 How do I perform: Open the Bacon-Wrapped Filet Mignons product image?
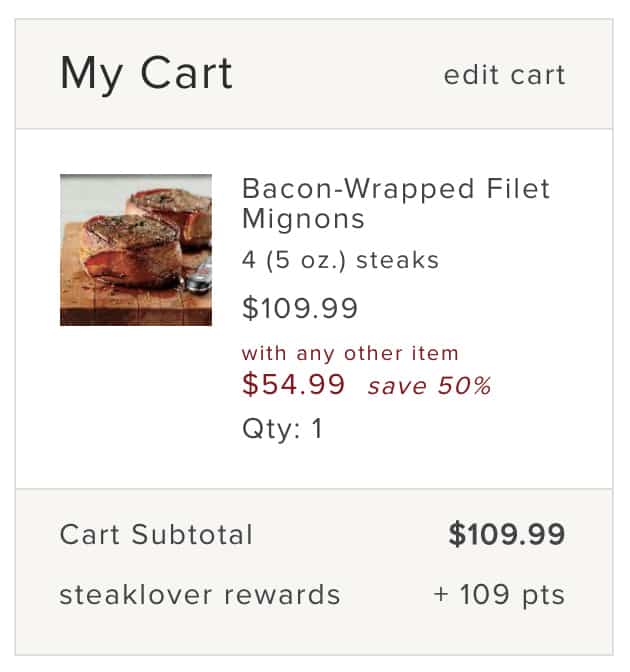136,250
